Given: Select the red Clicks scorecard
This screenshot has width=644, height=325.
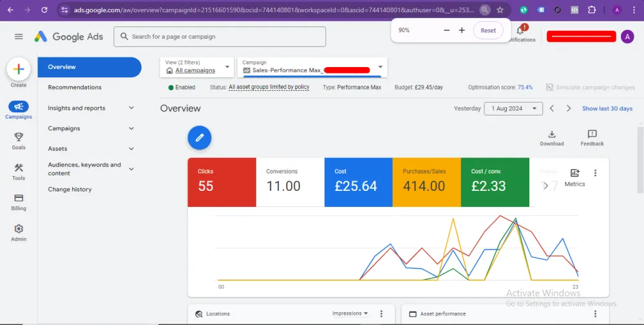Looking at the screenshot, I should click(222, 182).
